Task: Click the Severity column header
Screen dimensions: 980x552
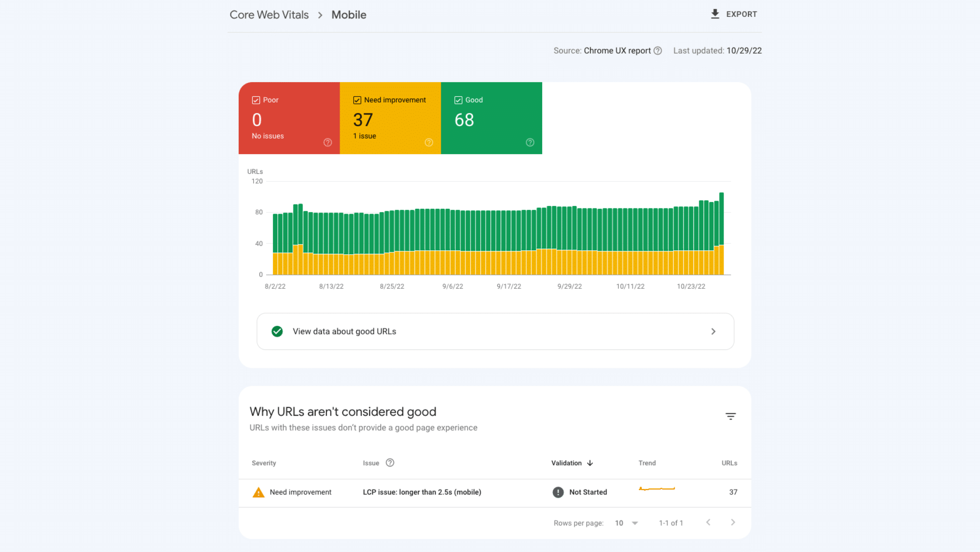Action: [264, 463]
